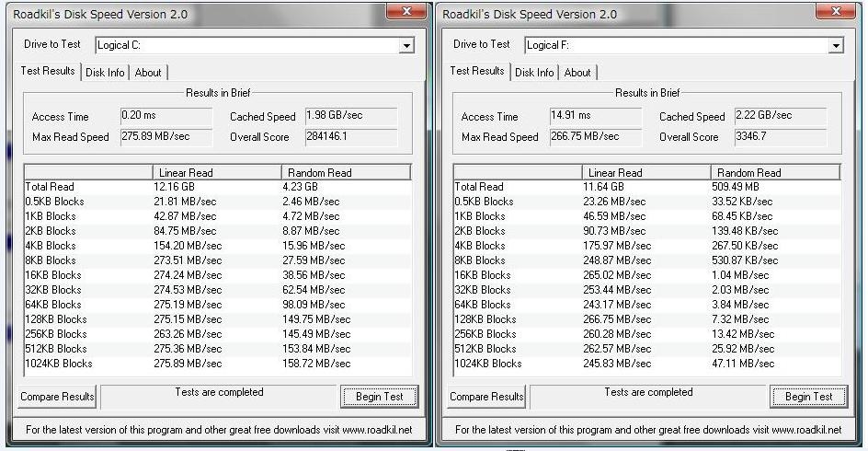Click Overall Score value 3346.7
Viewport: 868px width, 451px height.
click(x=781, y=136)
